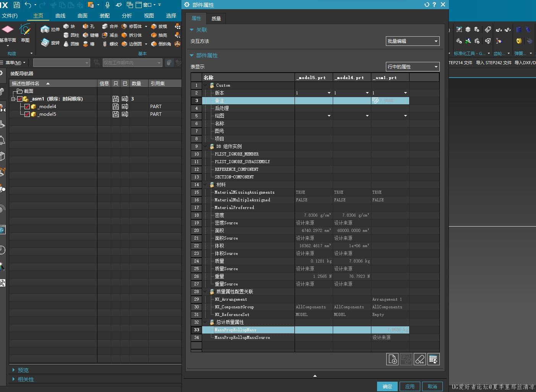Click the eraser clear-attributes icon
Image resolution: width=536 pixels, height=392 pixels.
point(420,359)
